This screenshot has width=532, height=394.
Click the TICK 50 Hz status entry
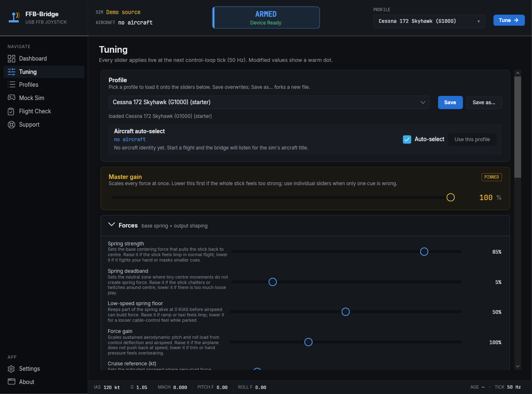pyautogui.click(x=507, y=387)
